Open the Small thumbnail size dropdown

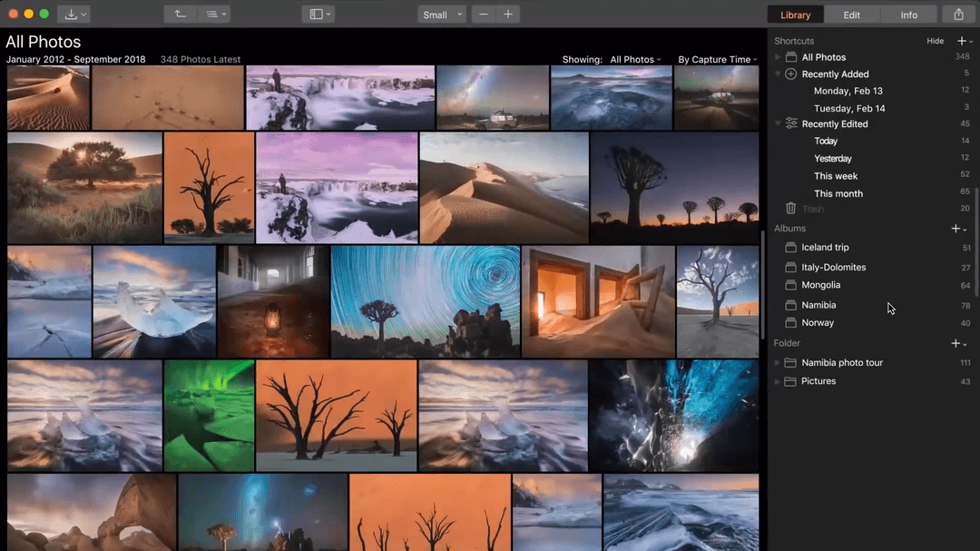[441, 14]
